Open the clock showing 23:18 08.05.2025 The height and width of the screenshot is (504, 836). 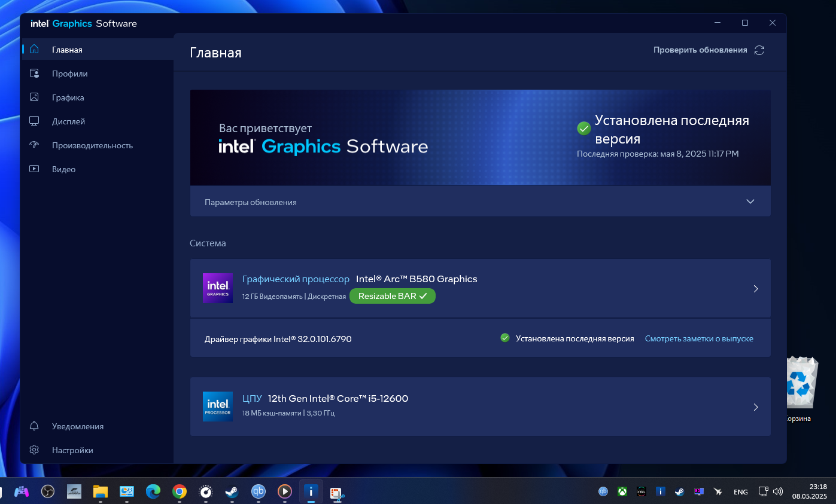tap(810, 491)
